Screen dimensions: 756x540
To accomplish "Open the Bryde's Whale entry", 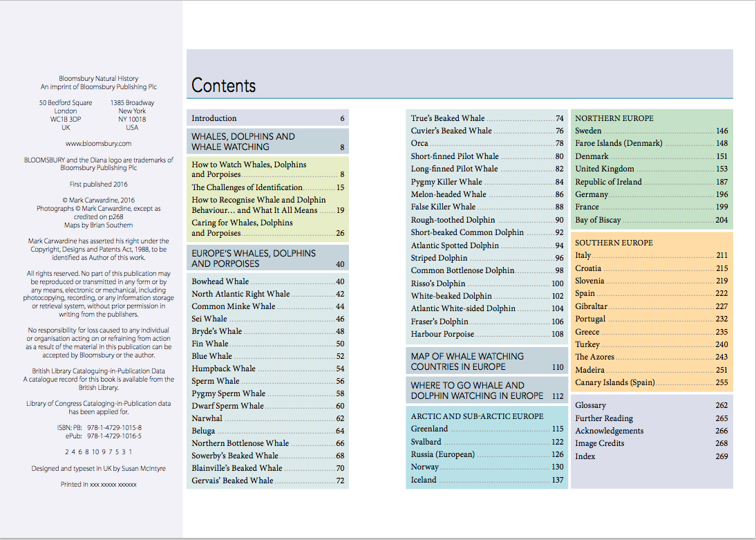I will [x=267, y=331].
